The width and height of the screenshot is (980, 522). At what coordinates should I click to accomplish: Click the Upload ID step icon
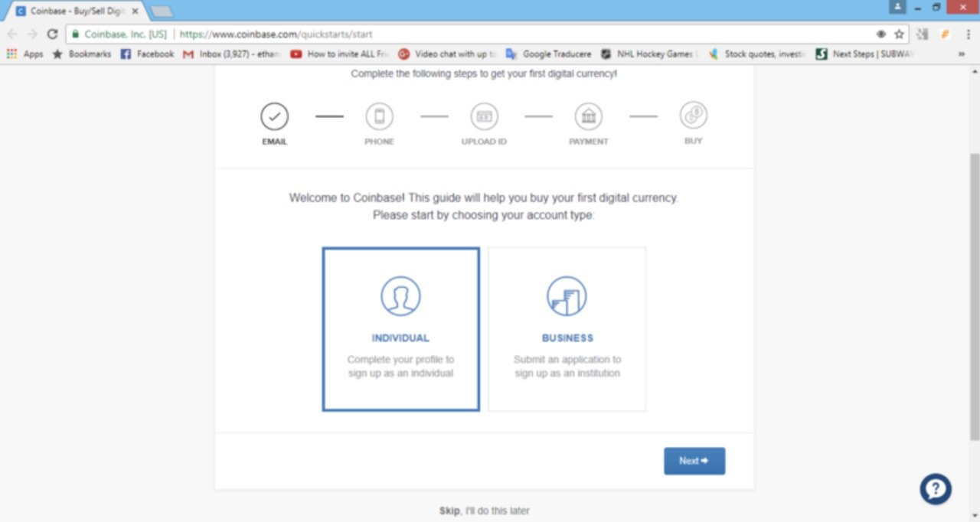click(484, 116)
